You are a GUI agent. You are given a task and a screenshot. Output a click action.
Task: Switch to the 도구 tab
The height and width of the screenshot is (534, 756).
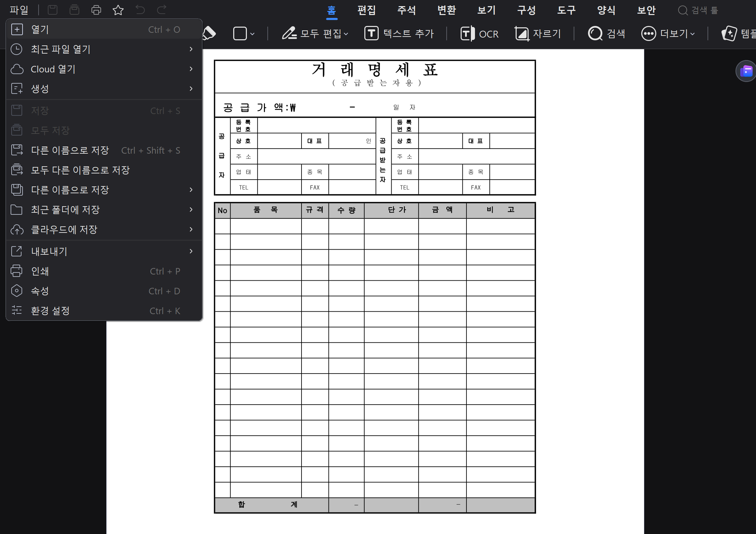point(566,10)
